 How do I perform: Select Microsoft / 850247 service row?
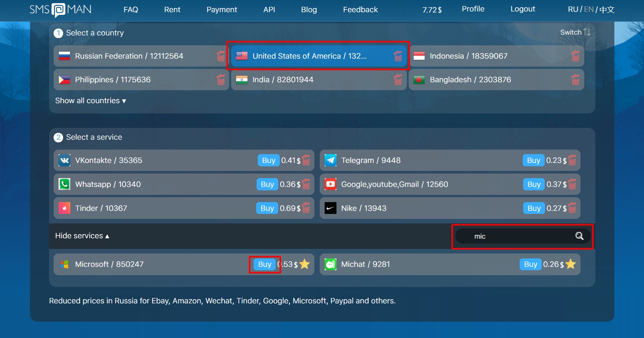click(x=184, y=264)
